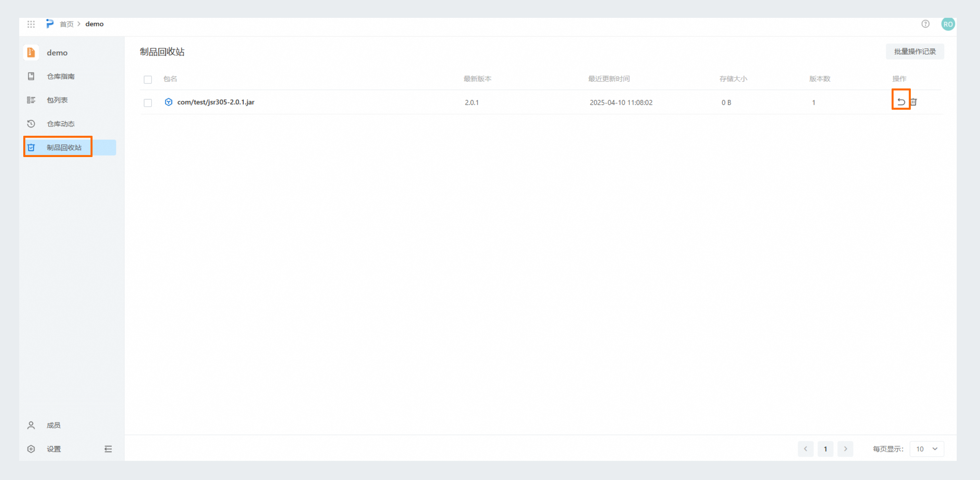Viewport: 980px width, 480px height.
Task: Click the restore arrow icon for jsr305 package
Action: click(901, 101)
